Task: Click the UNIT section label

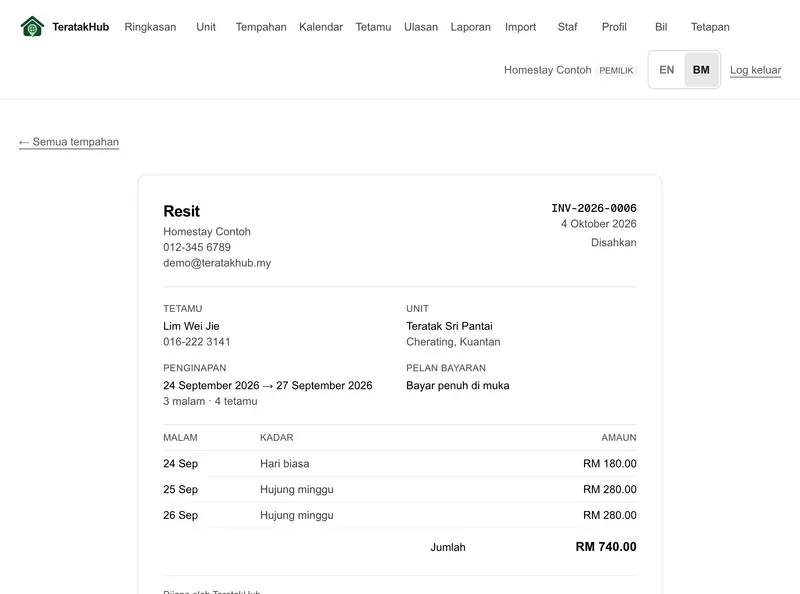Action: pyautogui.click(x=417, y=309)
